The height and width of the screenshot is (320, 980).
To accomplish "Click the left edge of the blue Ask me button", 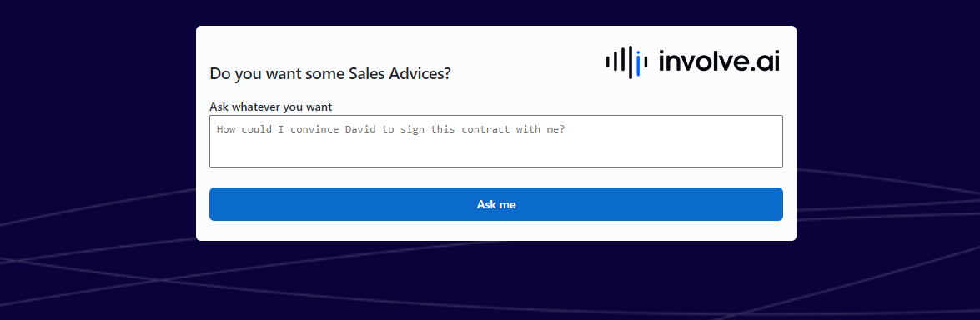I will [214, 204].
